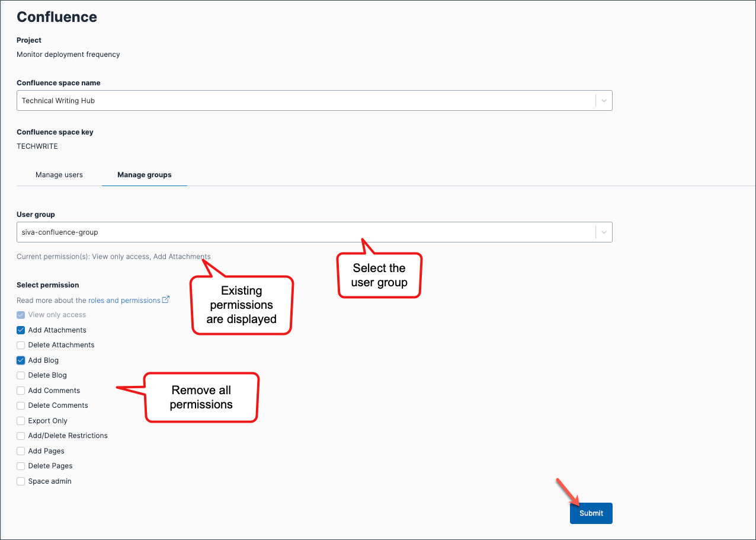Viewport: 756px width, 540px height.
Task: Tick the Add/Delete Restrictions checkbox
Action: [x=21, y=436]
